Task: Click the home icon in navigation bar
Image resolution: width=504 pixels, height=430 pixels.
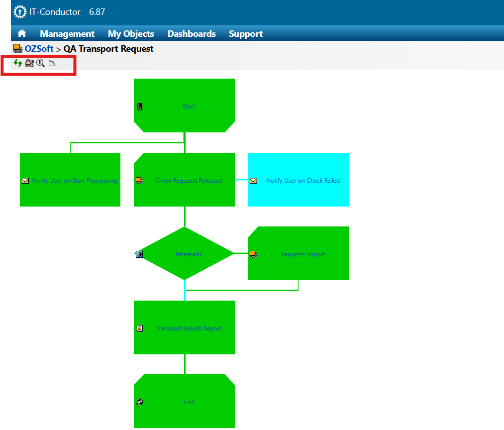Action: pos(22,34)
